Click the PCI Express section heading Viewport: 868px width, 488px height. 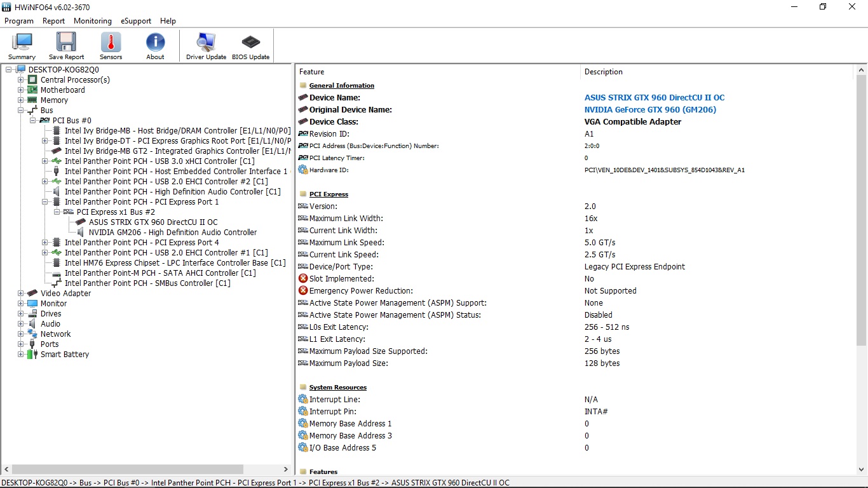(329, 194)
